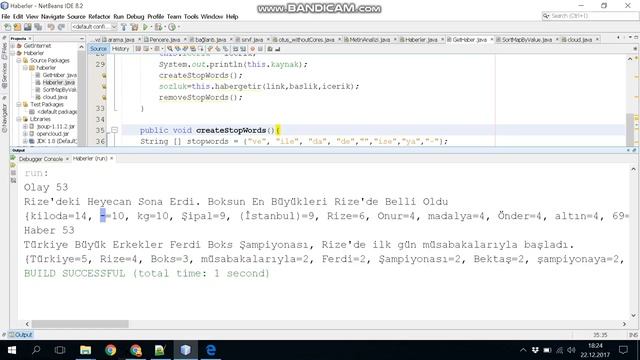This screenshot has height=360, width=640.
Task: Open the Files side panel tab
Action: 4,50
